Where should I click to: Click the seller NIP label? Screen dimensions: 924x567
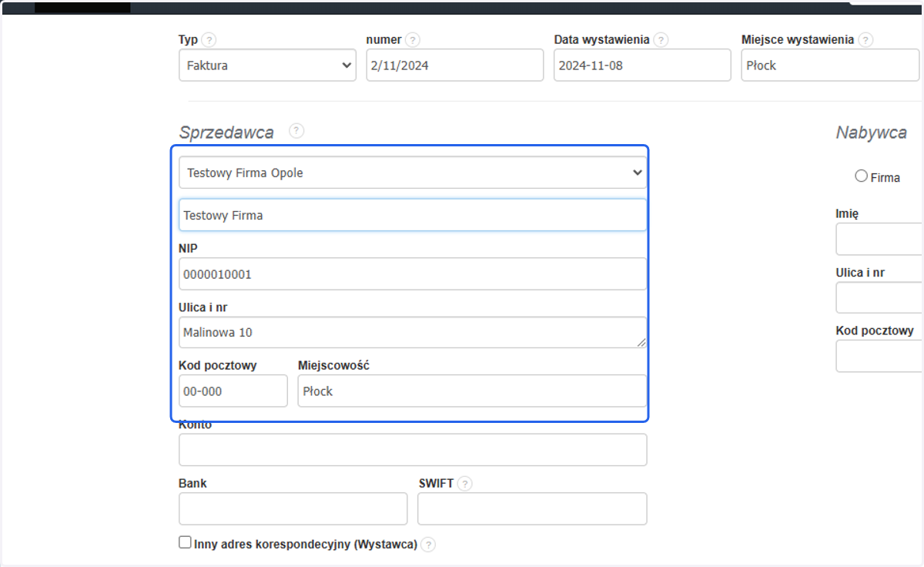189,248
